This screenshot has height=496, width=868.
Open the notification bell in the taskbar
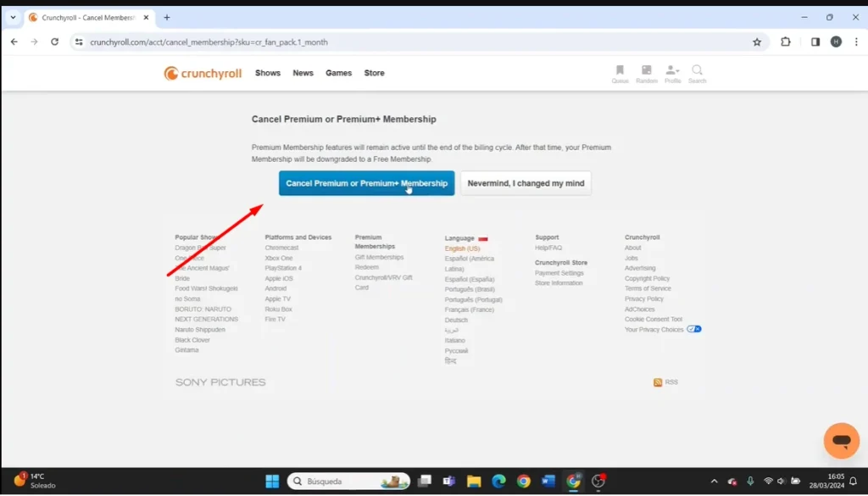[x=853, y=481]
